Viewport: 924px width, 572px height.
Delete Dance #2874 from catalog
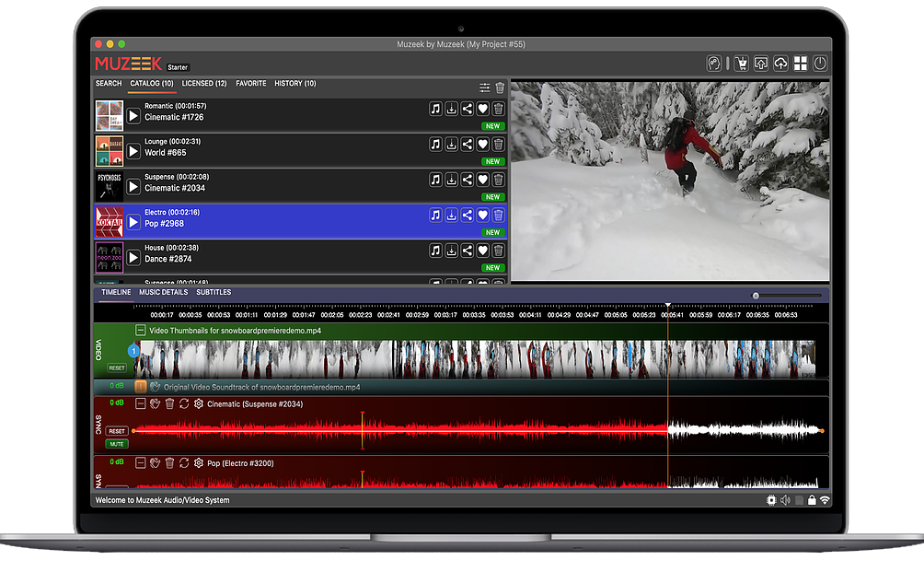point(499,251)
